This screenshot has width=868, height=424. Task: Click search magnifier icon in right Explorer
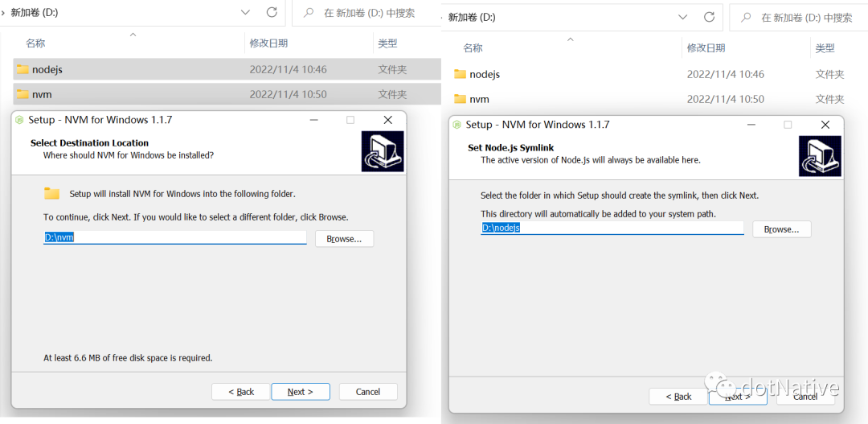click(x=747, y=17)
